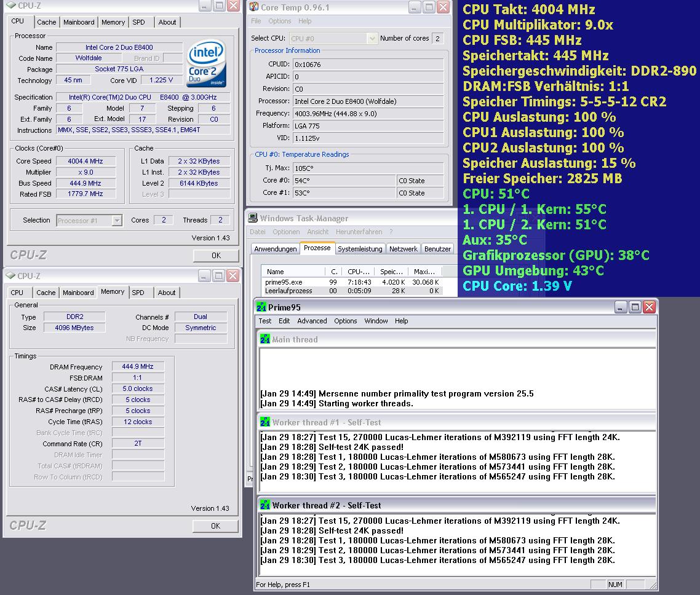700x595 pixels.
Task: Click the top CPU-Z title bar icon
Action: pyautogui.click(x=10, y=6)
